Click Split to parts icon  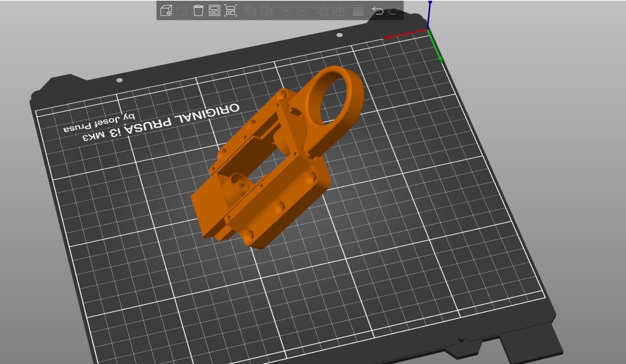coord(338,11)
